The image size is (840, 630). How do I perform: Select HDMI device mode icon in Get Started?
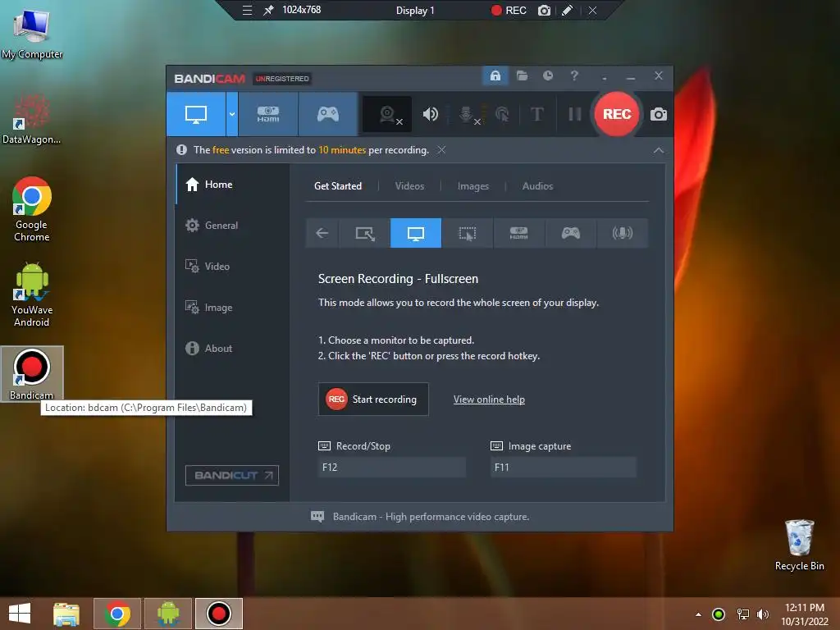[518, 233]
